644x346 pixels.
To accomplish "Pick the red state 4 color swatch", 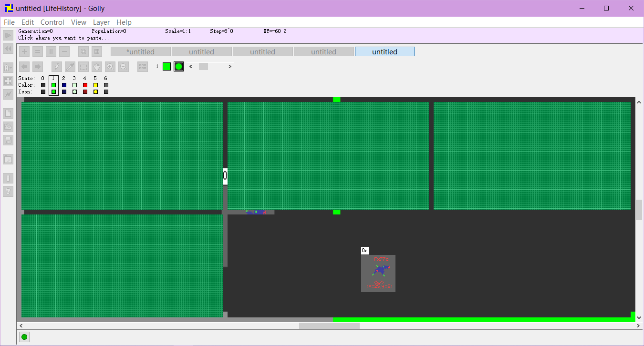I will coord(85,85).
